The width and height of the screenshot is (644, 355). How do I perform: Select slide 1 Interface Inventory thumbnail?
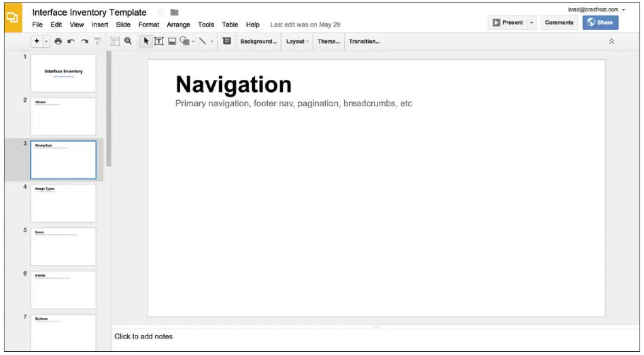63,73
